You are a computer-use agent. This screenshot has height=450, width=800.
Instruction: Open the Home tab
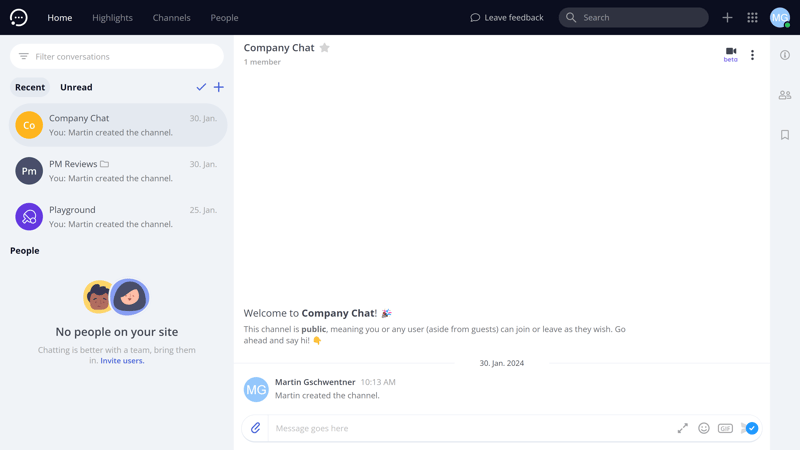click(60, 17)
